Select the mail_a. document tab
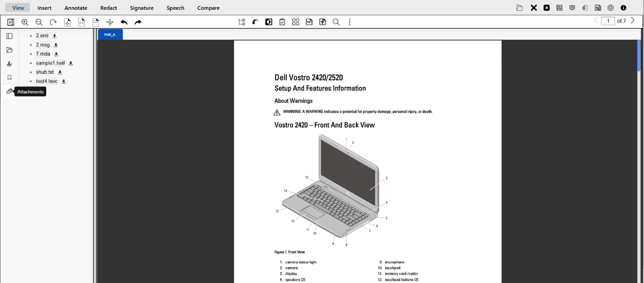 click(110, 34)
